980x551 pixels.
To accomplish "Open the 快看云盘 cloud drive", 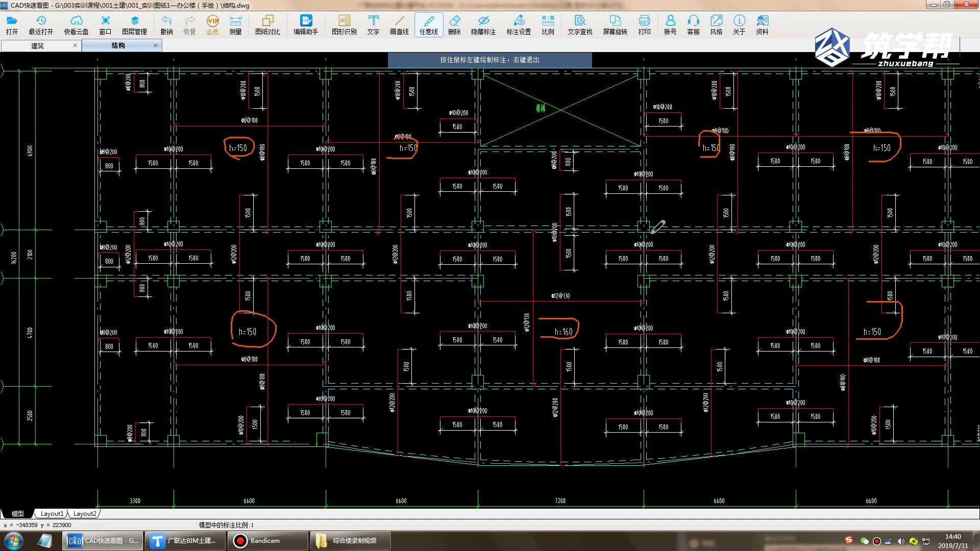I will [76, 24].
